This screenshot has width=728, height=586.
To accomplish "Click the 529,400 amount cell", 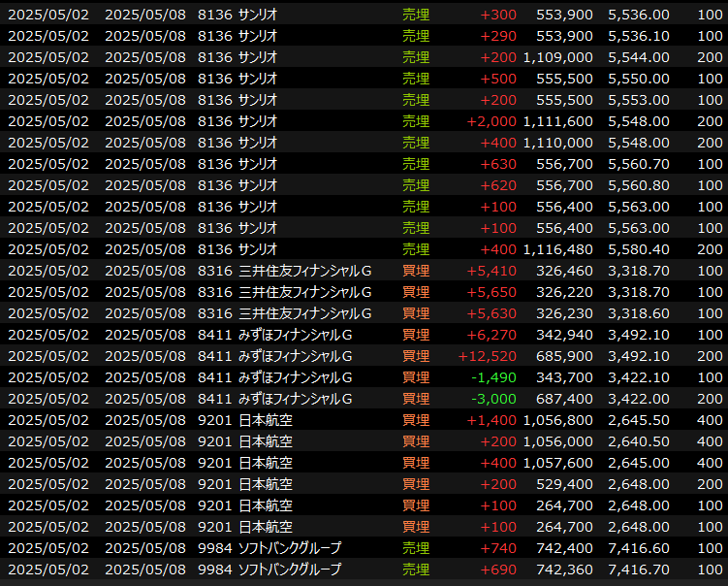I will [564, 484].
